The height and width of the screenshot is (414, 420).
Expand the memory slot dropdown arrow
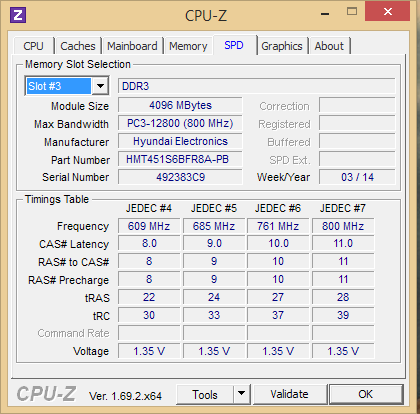[100, 86]
